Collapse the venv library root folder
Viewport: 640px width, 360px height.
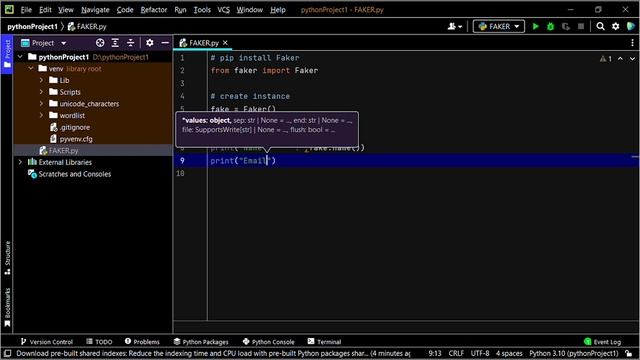[31, 69]
